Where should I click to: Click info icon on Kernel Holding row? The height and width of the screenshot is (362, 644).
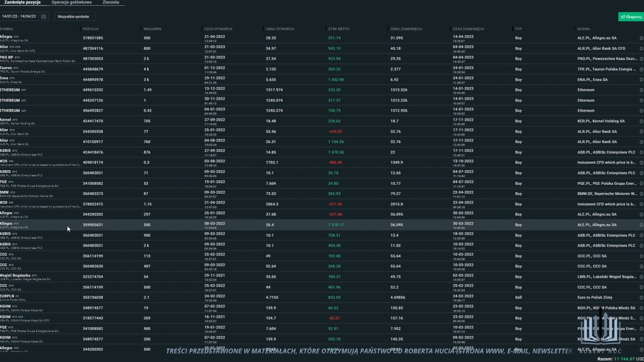point(641,121)
